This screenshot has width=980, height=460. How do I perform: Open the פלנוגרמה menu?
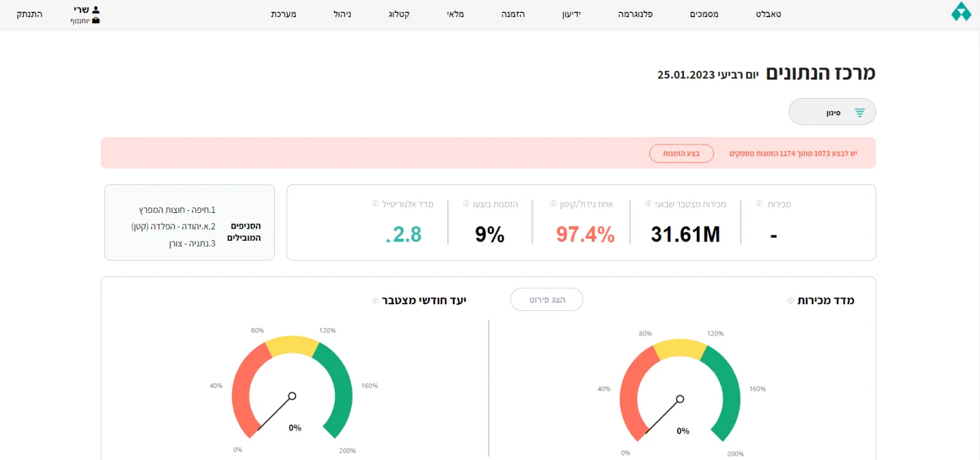click(x=636, y=14)
